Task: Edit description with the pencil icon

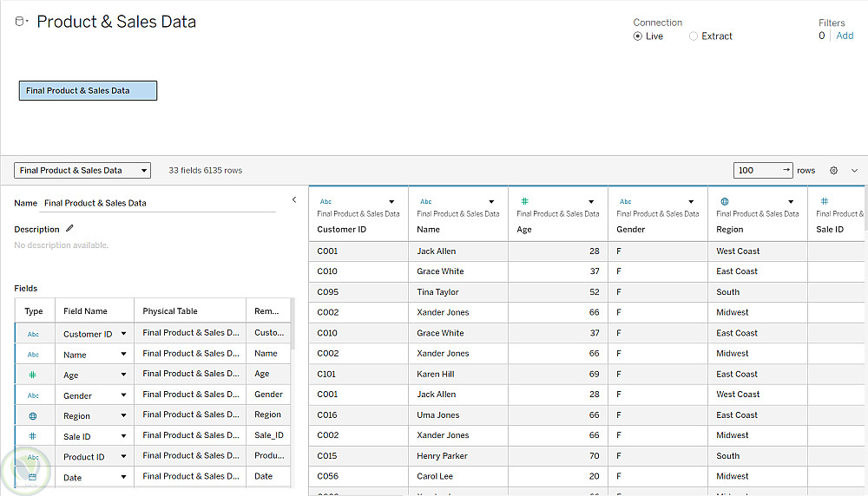Action: [69, 228]
